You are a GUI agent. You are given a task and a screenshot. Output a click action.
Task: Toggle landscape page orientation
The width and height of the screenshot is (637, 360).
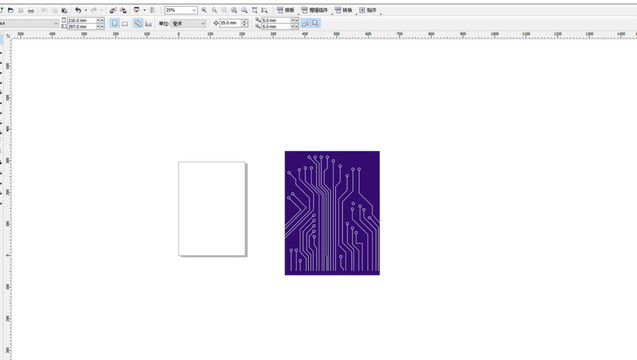point(125,24)
